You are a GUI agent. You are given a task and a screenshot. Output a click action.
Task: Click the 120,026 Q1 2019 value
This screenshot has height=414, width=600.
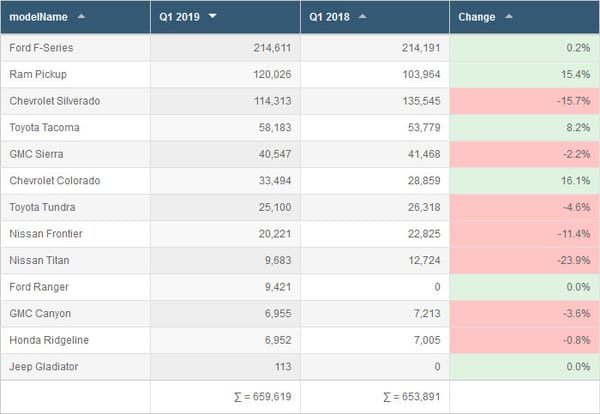coord(272,74)
